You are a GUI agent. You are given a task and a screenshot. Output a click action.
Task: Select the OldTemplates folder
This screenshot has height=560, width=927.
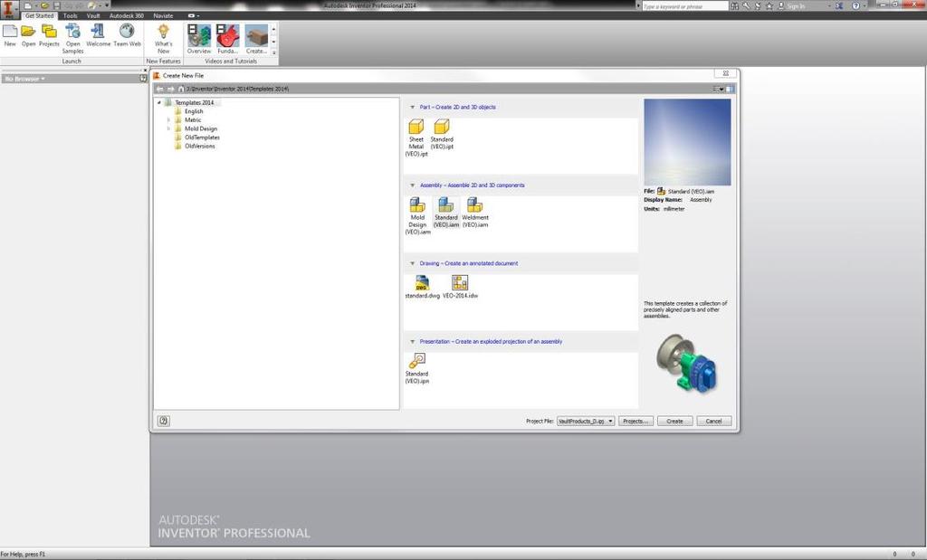[x=202, y=137]
